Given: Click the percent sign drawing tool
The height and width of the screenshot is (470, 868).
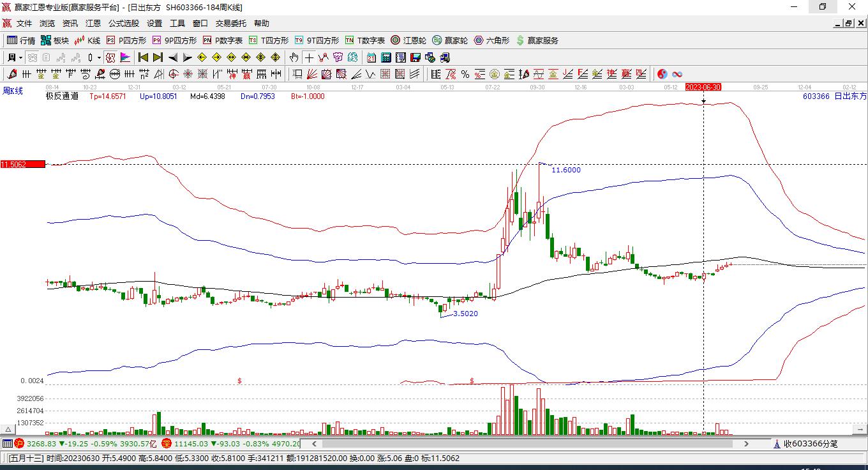Looking at the screenshot, I should 465,74.
